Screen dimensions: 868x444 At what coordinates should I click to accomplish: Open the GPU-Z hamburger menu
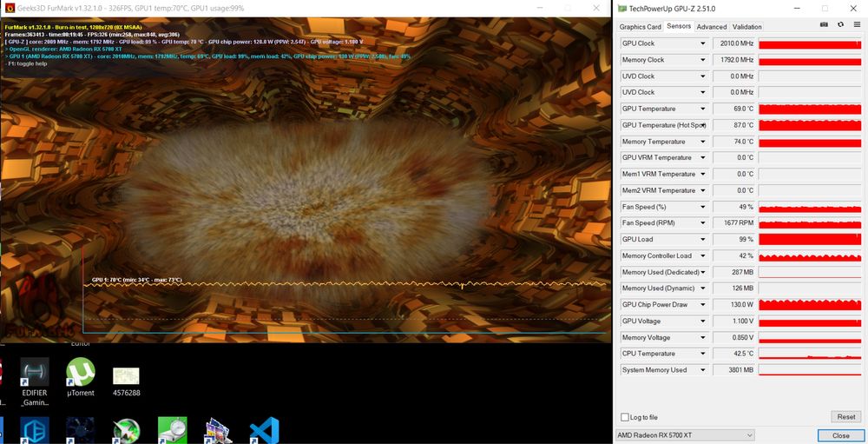pyautogui.click(x=857, y=25)
